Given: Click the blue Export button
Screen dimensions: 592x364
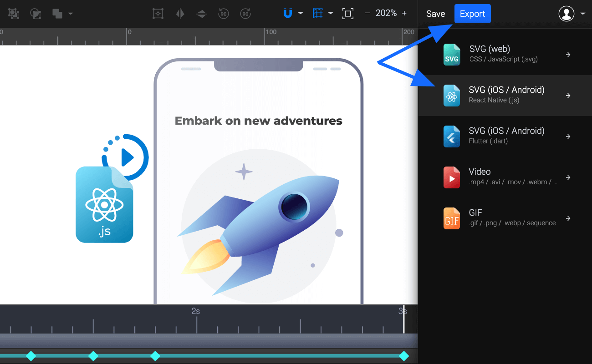Looking at the screenshot, I should coord(472,14).
